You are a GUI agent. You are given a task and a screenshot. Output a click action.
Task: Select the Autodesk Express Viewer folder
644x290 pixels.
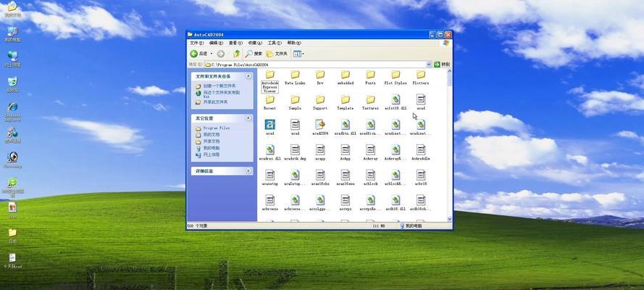tap(269, 81)
